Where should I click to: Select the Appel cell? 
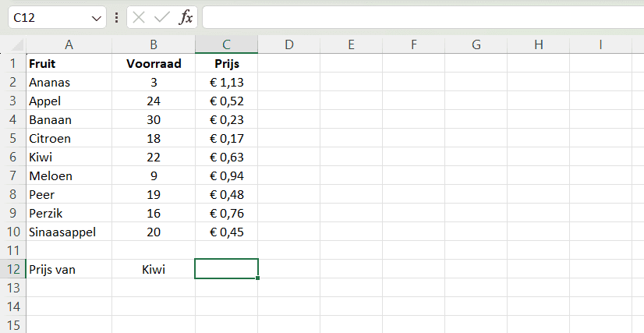click(69, 101)
